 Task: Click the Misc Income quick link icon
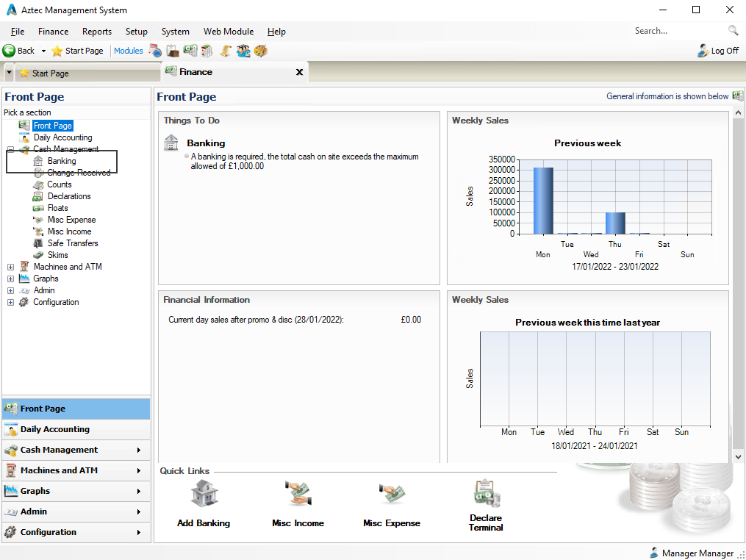coord(297,493)
